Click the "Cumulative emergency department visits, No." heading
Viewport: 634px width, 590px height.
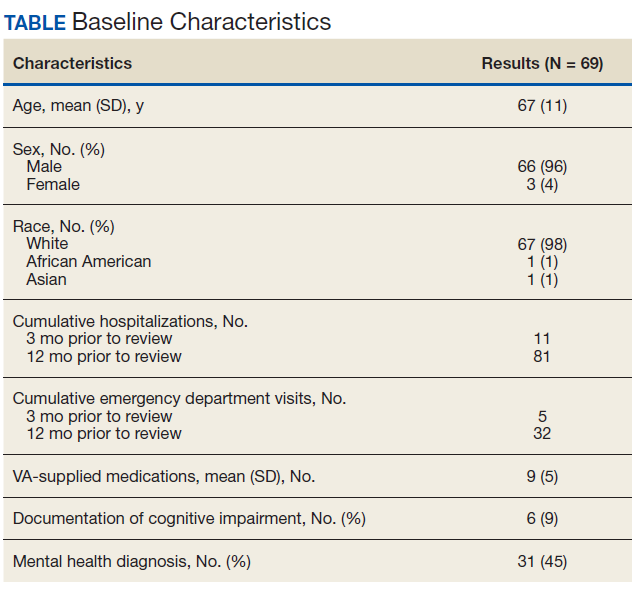pyautogui.click(x=179, y=398)
